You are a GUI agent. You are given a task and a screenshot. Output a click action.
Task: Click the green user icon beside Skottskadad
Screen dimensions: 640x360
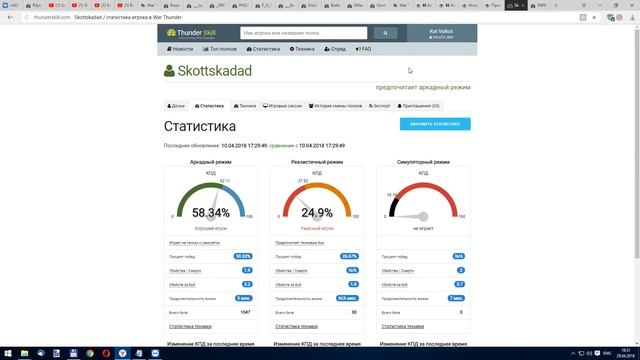169,71
